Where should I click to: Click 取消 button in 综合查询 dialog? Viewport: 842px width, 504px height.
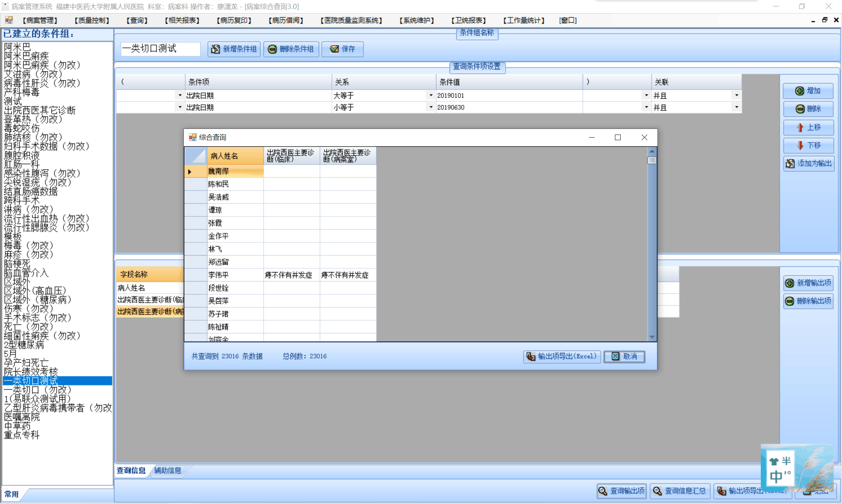pyautogui.click(x=624, y=356)
